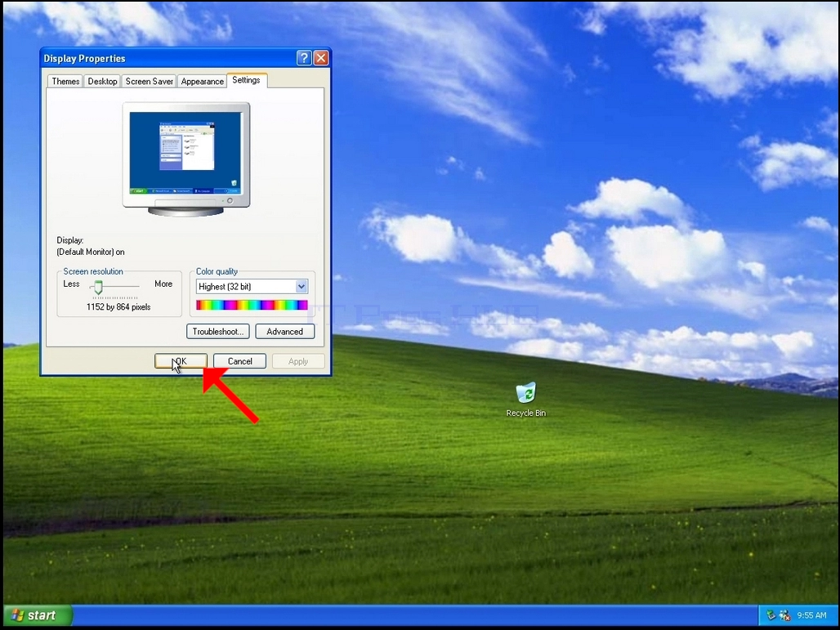
Task: Click the monitor preview image
Action: click(x=185, y=159)
